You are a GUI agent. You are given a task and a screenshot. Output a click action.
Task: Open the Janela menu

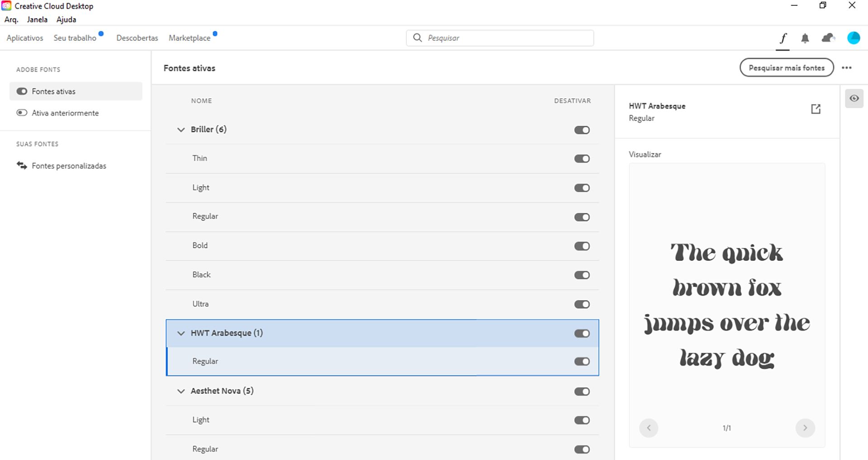click(x=37, y=19)
